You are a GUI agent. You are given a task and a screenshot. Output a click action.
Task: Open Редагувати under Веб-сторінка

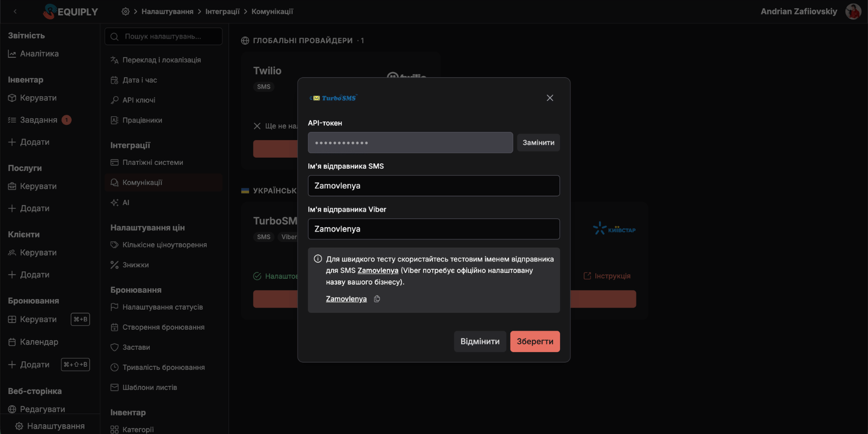37,409
